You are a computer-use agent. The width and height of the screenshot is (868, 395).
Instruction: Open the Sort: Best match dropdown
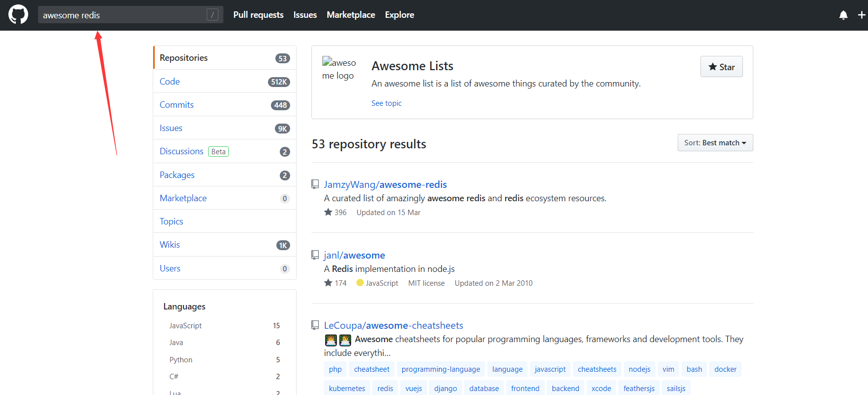pos(715,143)
